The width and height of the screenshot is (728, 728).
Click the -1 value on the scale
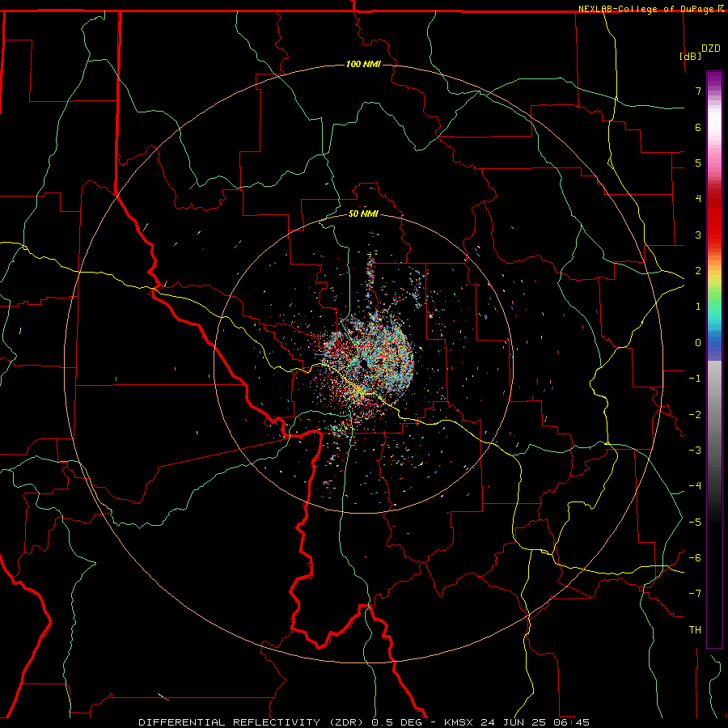click(x=695, y=379)
